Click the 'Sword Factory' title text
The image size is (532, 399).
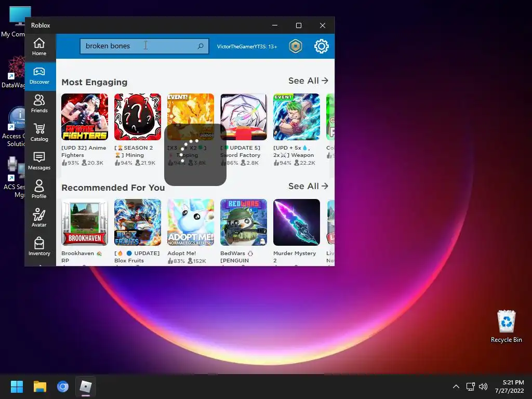pyautogui.click(x=240, y=155)
